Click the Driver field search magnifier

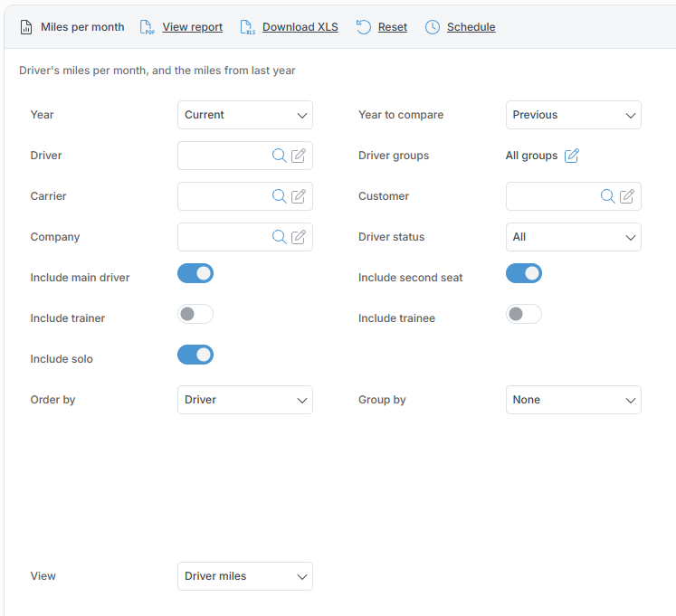tap(280, 156)
